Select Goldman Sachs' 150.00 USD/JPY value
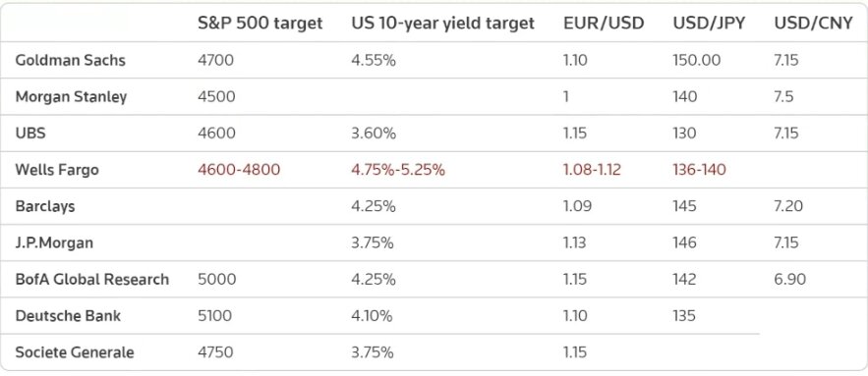868x376 pixels. (697, 60)
